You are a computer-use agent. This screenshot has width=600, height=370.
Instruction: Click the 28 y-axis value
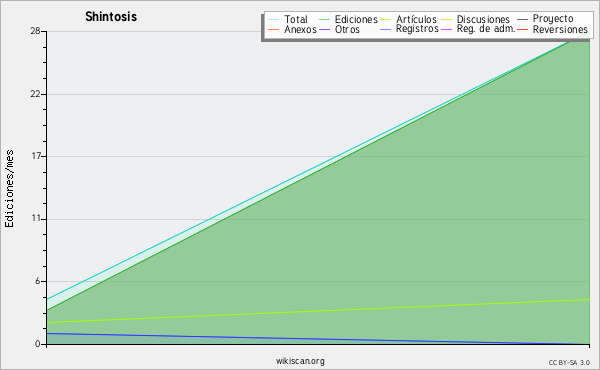point(36,31)
